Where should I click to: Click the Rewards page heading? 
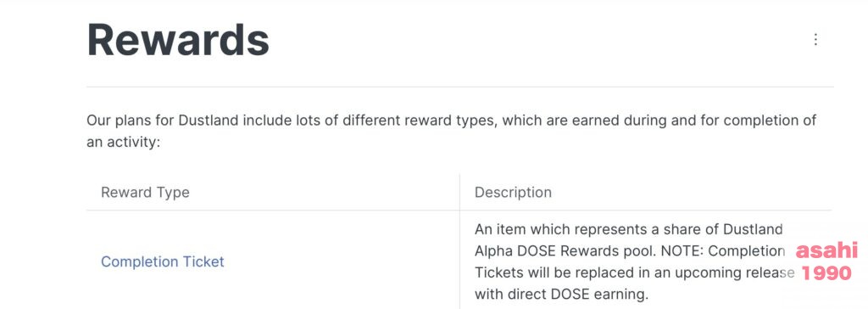(178, 41)
